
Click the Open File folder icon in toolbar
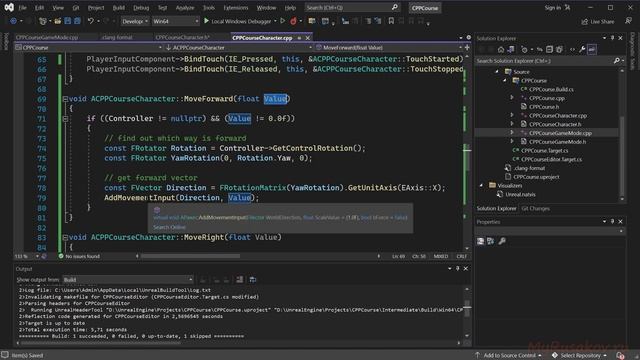click(58, 21)
